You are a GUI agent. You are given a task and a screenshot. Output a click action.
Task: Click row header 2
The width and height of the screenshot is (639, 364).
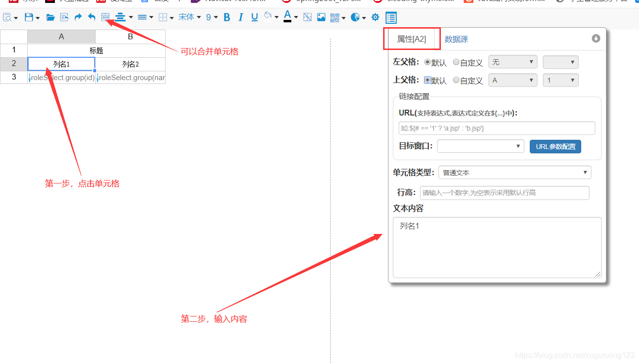(x=14, y=64)
